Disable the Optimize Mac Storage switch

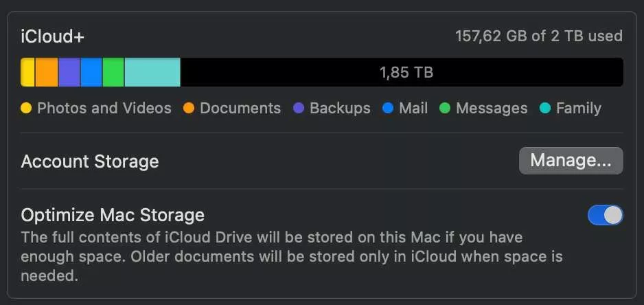click(605, 216)
